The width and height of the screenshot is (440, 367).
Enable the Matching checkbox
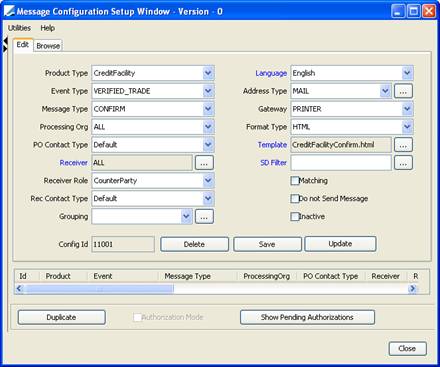pos(295,181)
